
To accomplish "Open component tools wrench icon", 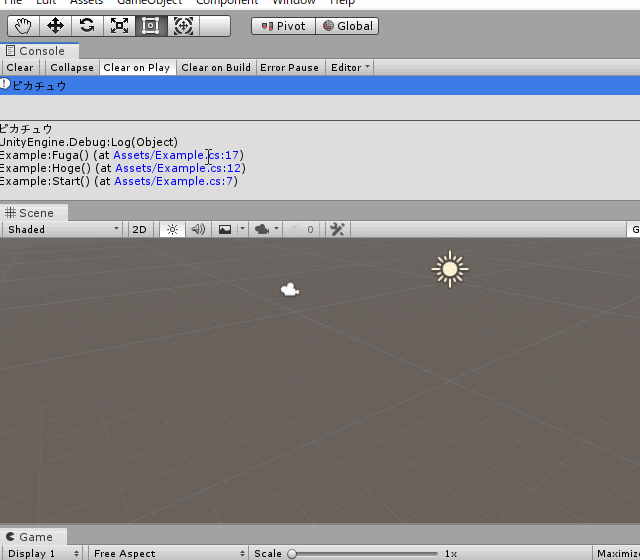I will (x=338, y=229).
